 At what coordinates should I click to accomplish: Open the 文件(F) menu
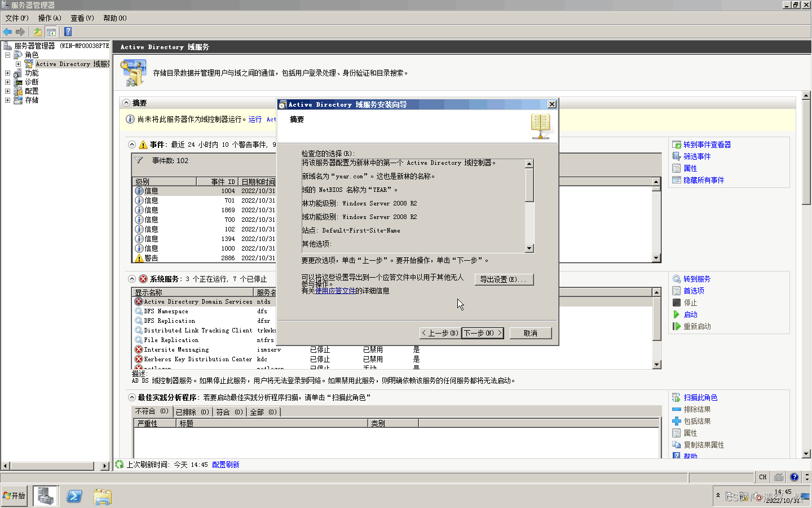(17, 18)
